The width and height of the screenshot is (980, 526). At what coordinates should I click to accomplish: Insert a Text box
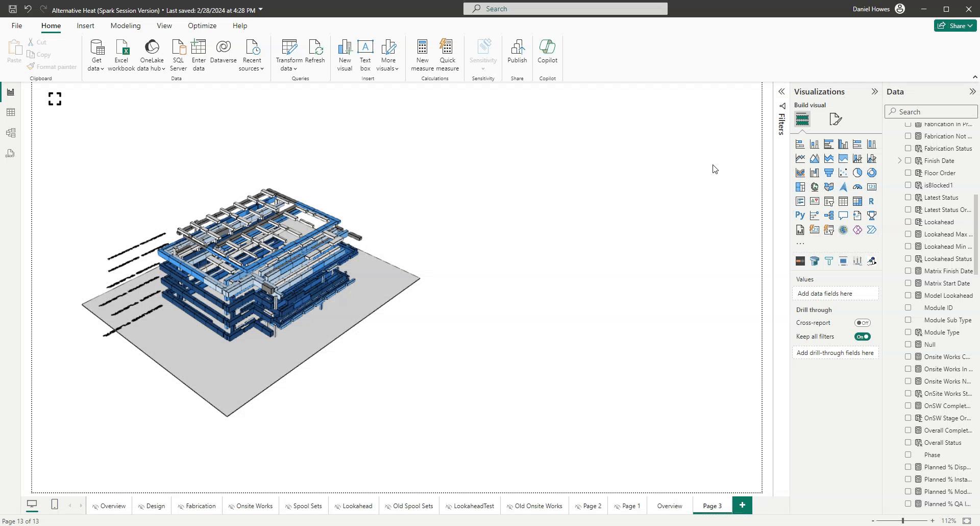coord(365,55)
